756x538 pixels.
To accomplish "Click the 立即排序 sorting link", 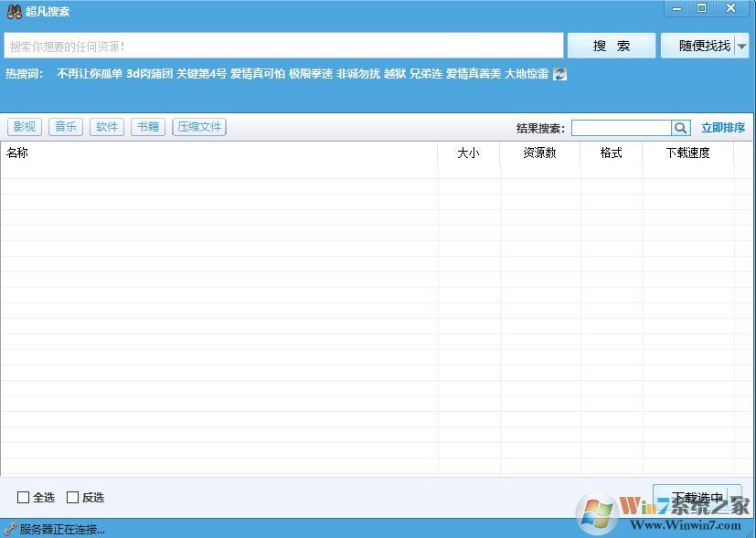I will (722, 127).
